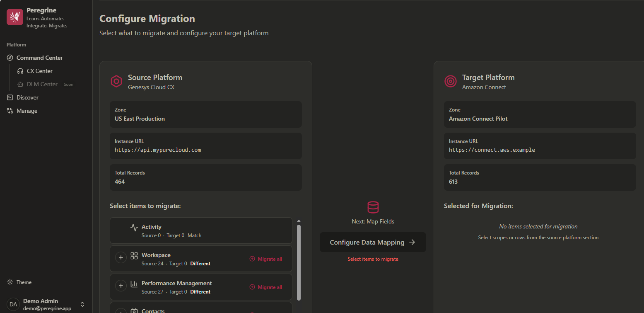This screenshot has height=313, width=644.
Task: Click source Total Records 464
Action: (120, 182)
